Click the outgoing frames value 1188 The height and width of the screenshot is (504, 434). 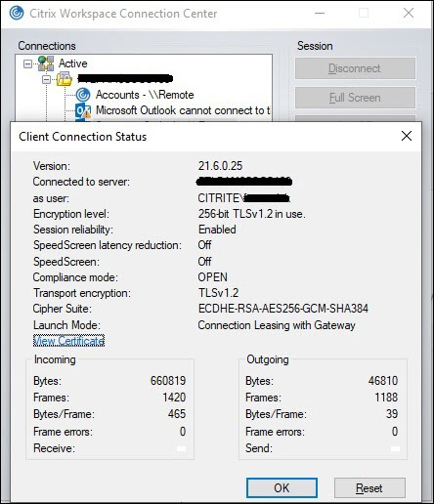click(x=386, y=397)
